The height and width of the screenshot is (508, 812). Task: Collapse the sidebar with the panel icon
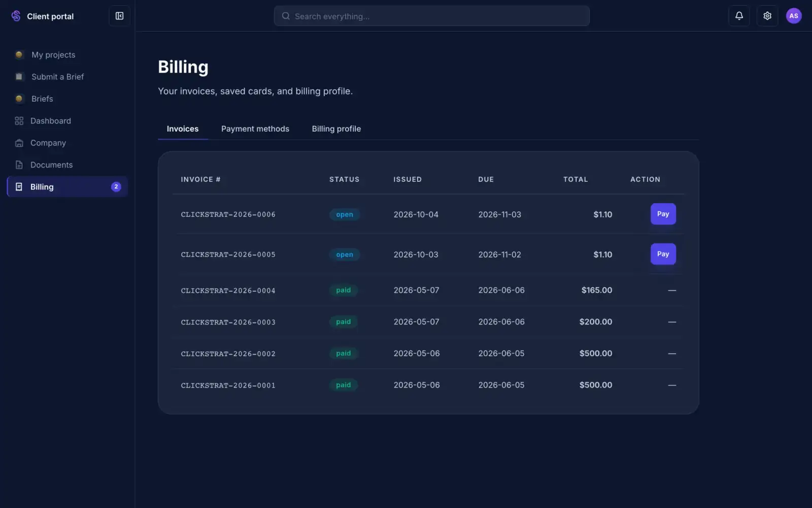pos(119,16)
